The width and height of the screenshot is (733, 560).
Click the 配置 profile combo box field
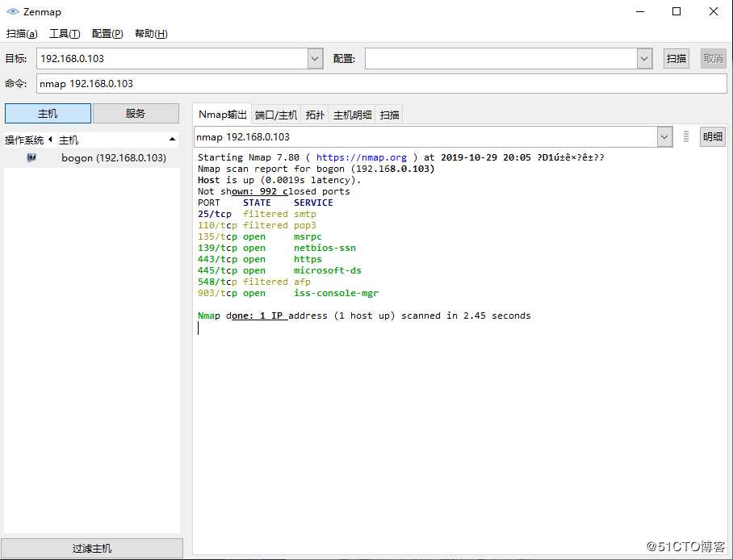click(x=501, y=58)
